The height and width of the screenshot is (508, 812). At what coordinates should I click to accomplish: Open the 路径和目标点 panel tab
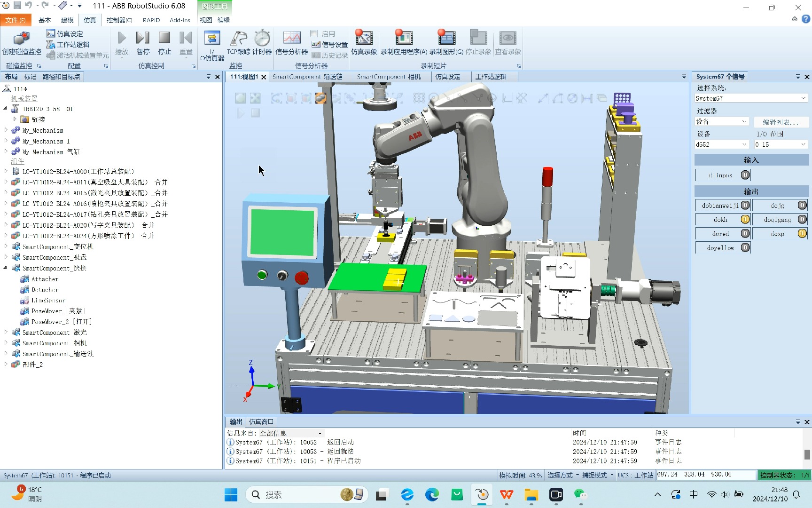coord(61,77)
